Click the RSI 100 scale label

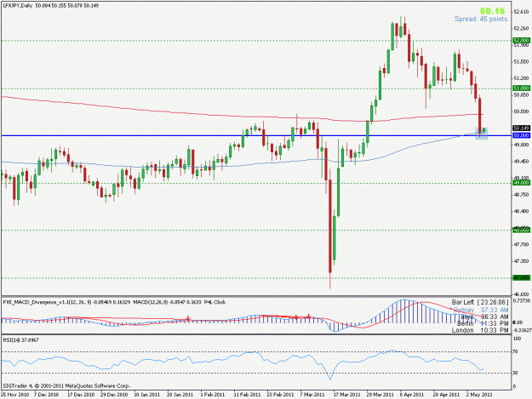517,339
